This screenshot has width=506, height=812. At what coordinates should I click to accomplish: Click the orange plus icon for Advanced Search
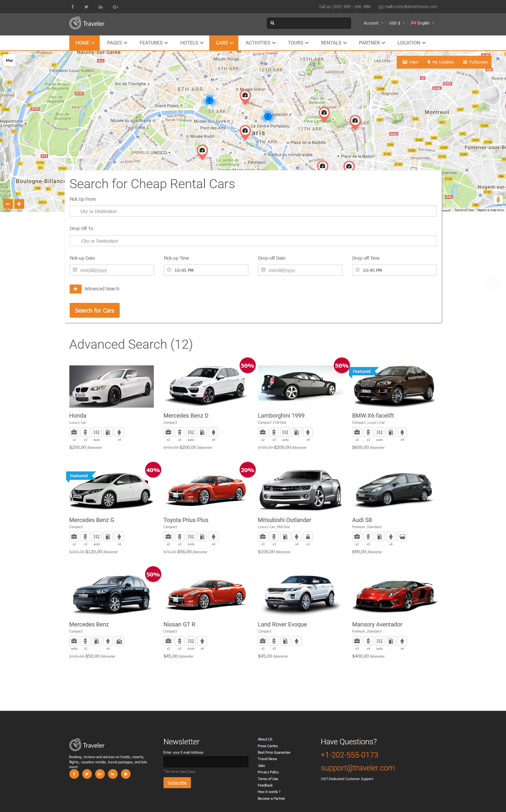tap(76, 289)
